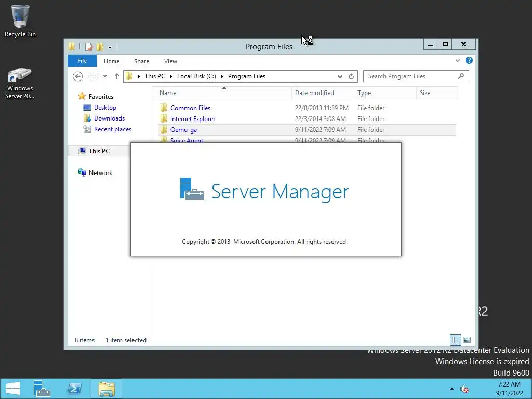Switch to Large icons view icon
The height and width of the screenshot is (399, 532).
tap(467, 340)
